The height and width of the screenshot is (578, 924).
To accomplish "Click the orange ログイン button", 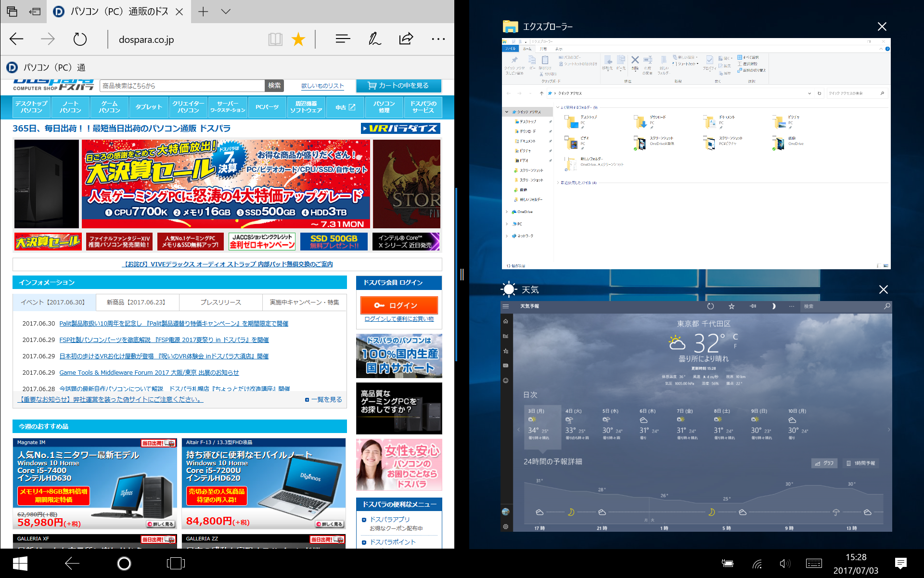I will [x=399, y=305].
